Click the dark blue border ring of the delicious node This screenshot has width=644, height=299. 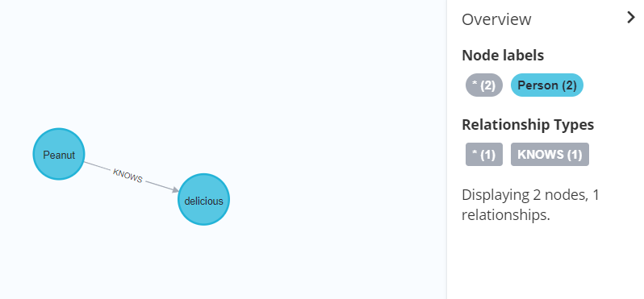point(203,175)
